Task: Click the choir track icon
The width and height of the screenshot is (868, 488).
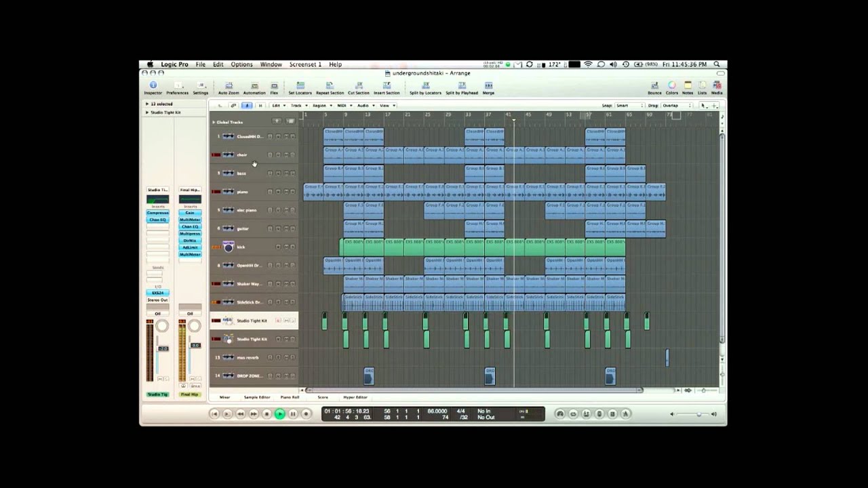Action: pyautogui.click(x=229, y=155)
